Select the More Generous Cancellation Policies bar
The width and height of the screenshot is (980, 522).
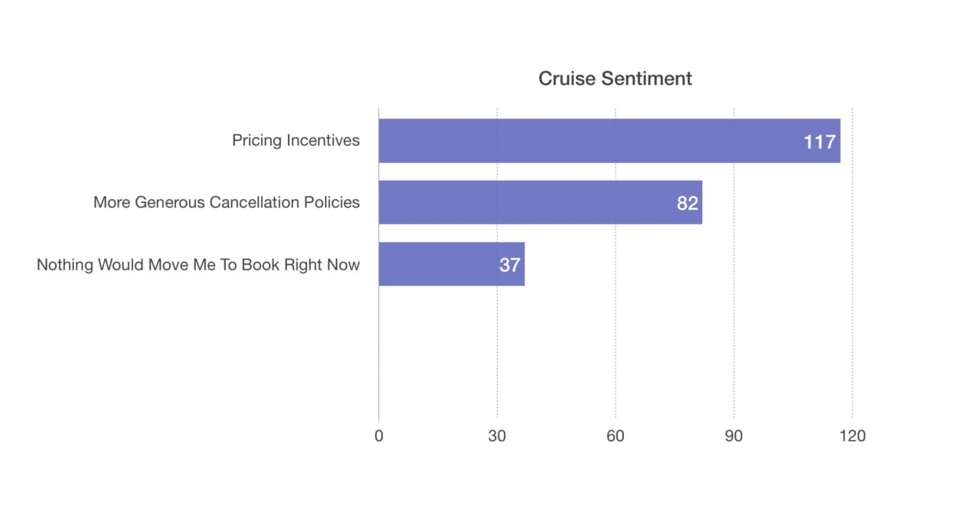[528, 203]
